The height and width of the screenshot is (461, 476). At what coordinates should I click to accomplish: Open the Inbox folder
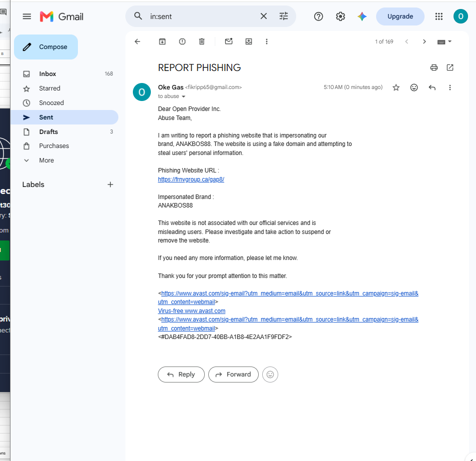[x=64, y=74]
